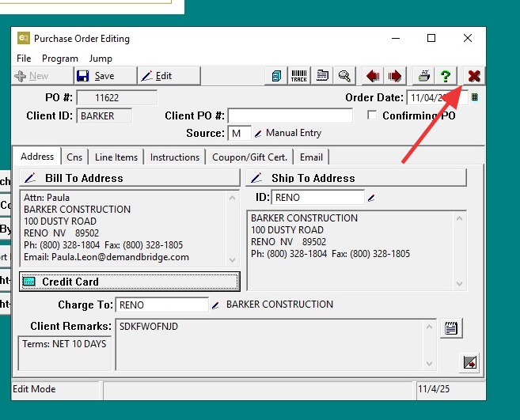Click into the Client Remarks text area
The height and width of the screenshot is (420, 520).
point(269,345)
